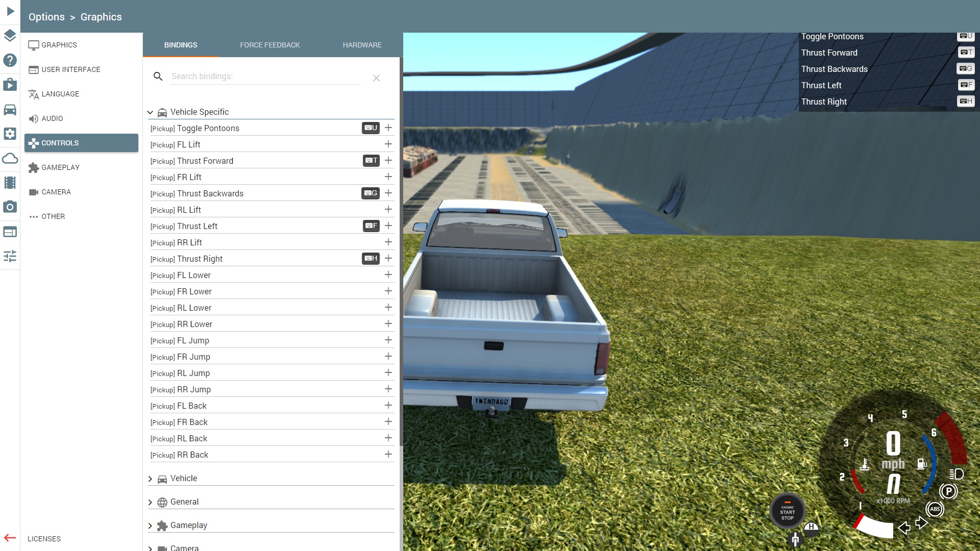Viewport: 980px width, 551px height.
Task: Expand the Camera bindings section
Action: pos(272,547)
